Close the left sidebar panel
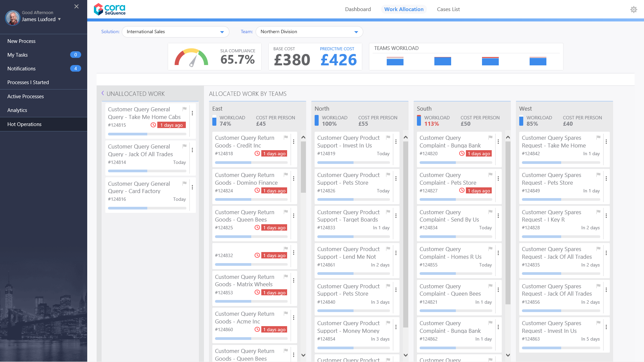The width and height of the screenshot is (644, 362). [76, 6]
